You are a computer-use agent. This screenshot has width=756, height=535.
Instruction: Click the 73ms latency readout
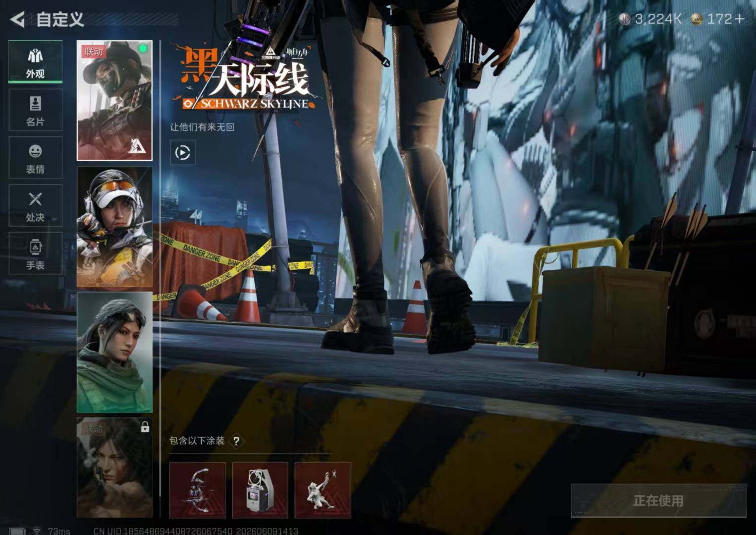(x=59, y=531)
